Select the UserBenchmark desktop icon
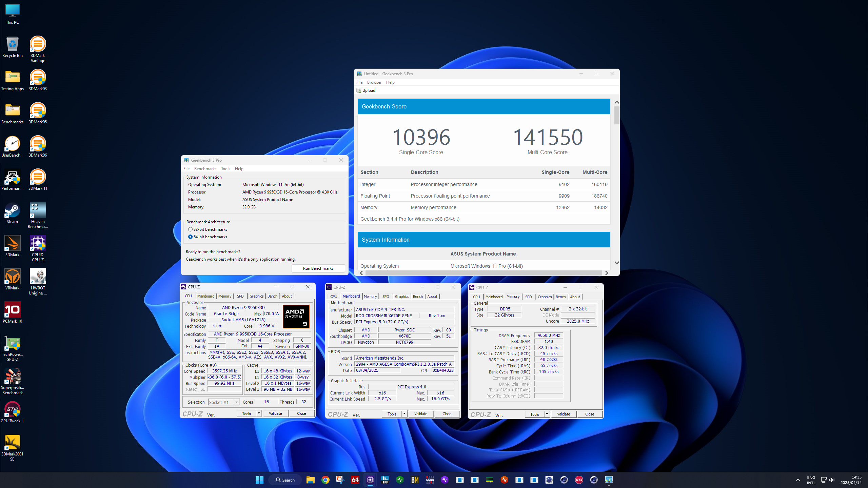The image size is (868, 488). [x=12, y=146]
